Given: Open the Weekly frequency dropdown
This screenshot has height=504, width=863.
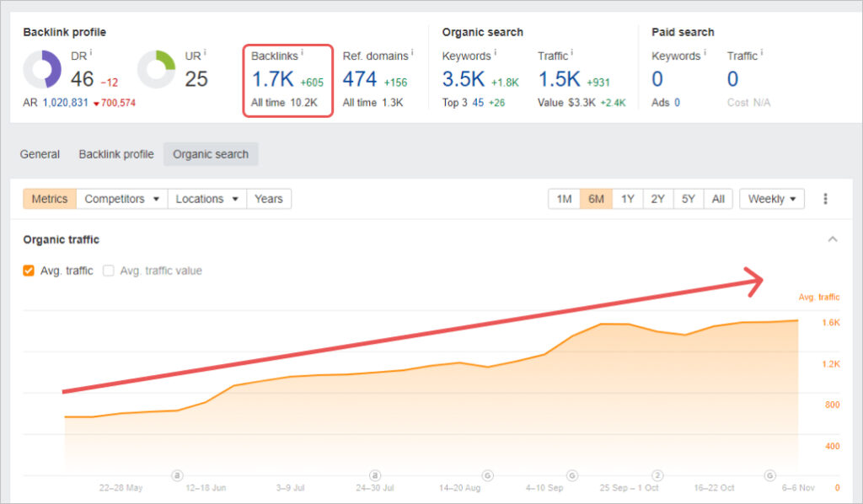Looking at the screenshot, I should [x=771, y=198].
